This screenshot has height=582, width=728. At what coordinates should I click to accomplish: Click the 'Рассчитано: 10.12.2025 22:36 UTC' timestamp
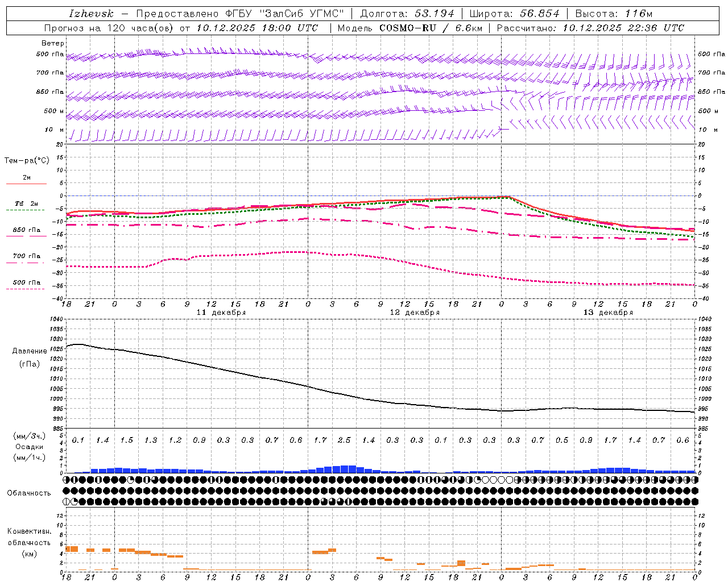coord(590,28)
